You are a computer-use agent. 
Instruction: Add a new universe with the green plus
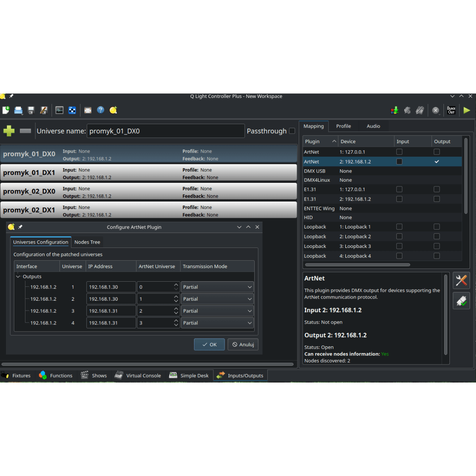(9, 131)
